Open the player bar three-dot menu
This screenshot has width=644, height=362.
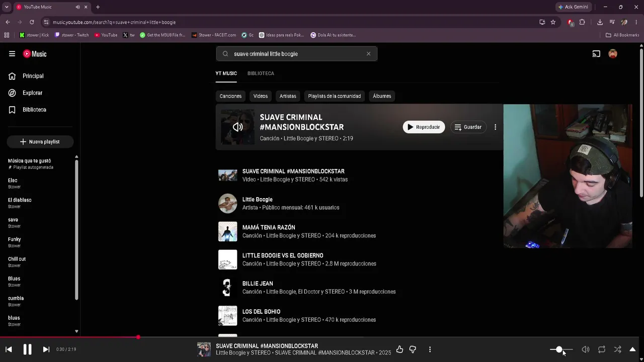(x=430, y=349)
